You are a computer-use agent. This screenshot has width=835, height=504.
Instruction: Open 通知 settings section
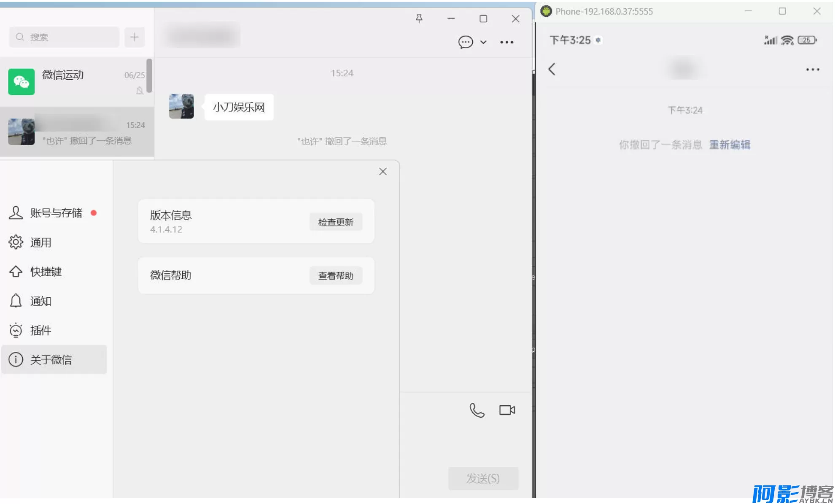[x=40, y=301]
